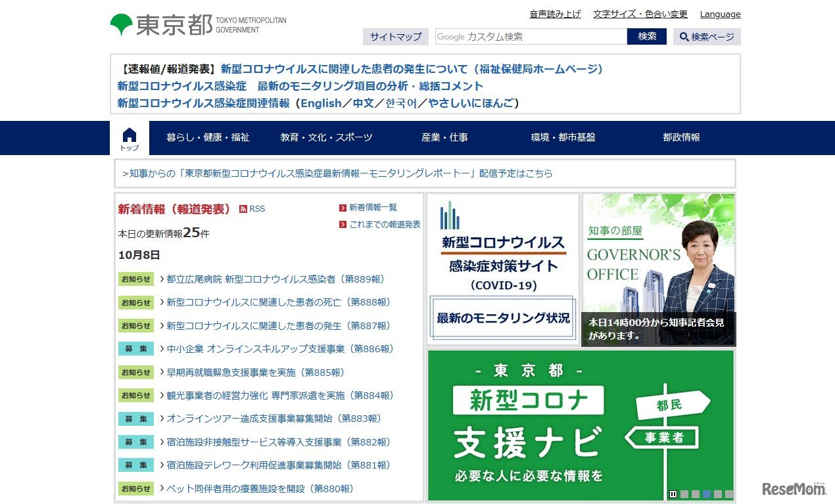Screen dimensions: 835x504
Task: Open the 教育・文化・スポーツ section
Action: (x=325, y=137)
